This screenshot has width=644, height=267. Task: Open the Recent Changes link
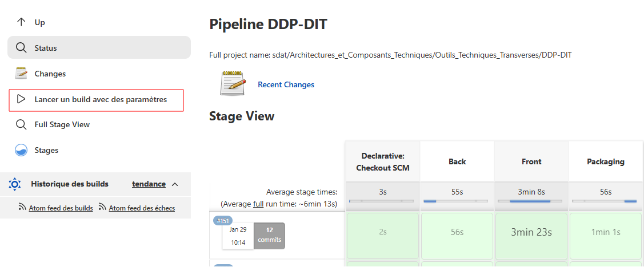(286, 84)
